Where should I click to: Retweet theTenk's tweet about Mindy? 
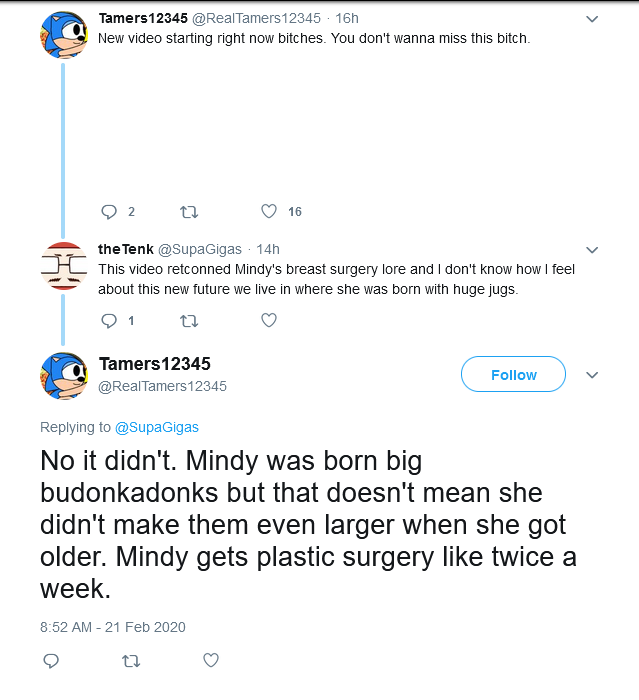point(187,321)
